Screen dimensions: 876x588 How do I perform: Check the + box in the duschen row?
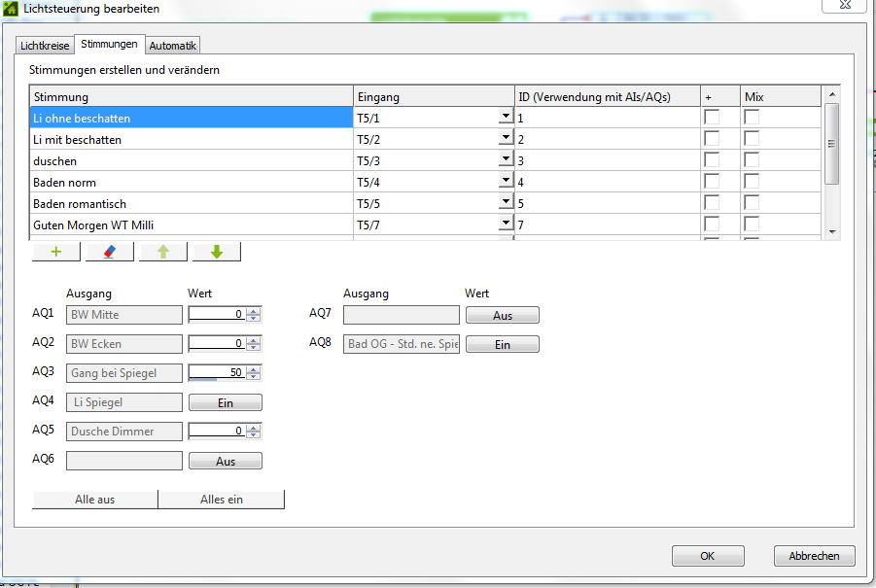pos(712,159)
